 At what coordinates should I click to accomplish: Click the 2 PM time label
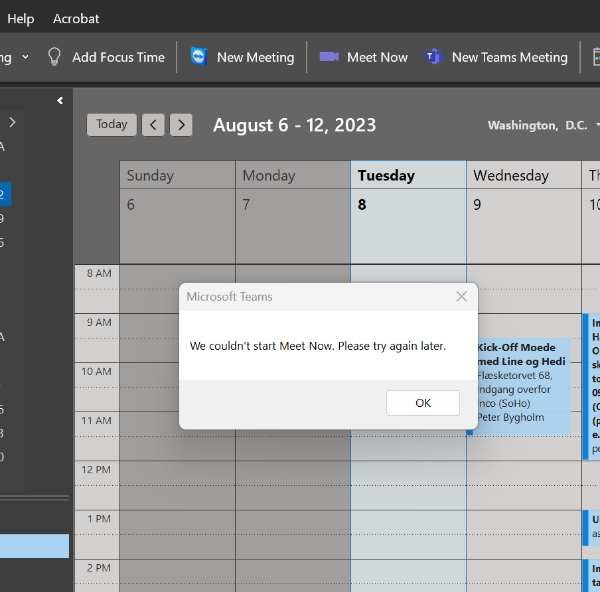click(99, 568)
